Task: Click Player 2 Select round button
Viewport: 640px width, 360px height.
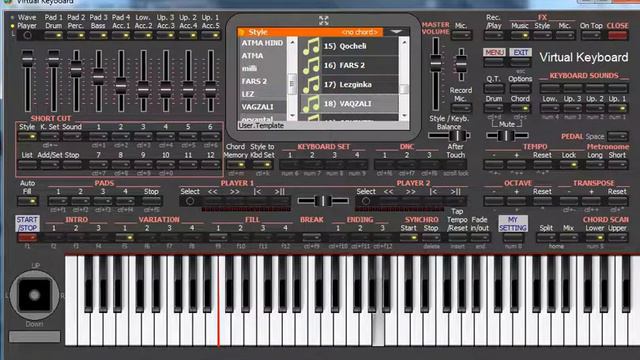Action: (366, 201)
